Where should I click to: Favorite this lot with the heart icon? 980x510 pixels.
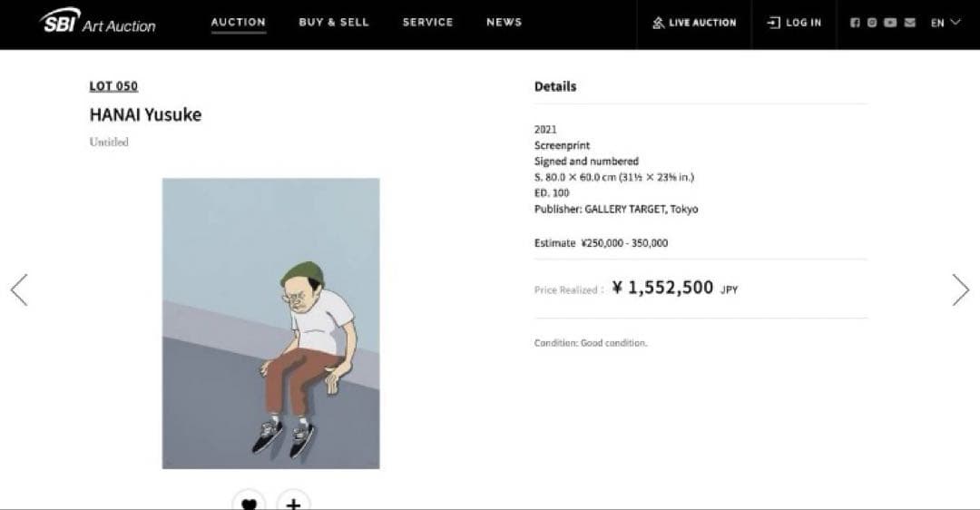[x=249, y=503]
